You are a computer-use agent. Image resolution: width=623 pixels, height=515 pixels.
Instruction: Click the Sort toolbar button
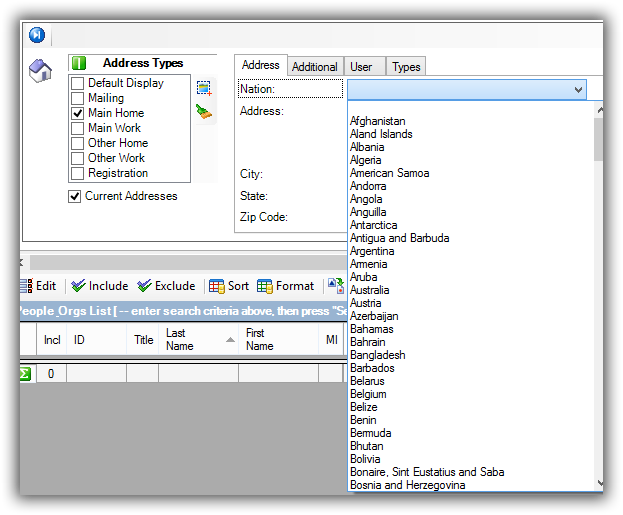(229, 286)
